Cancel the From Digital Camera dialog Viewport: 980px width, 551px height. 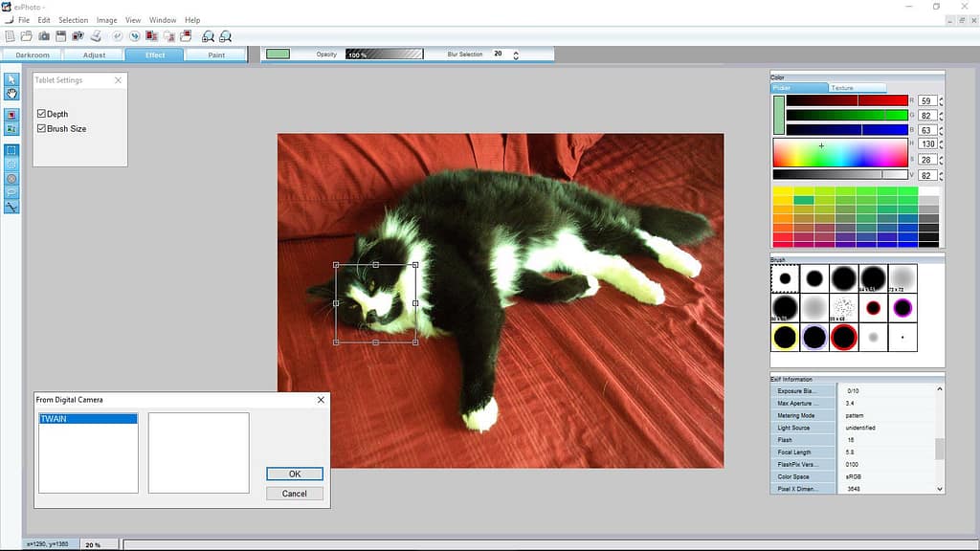294,494
